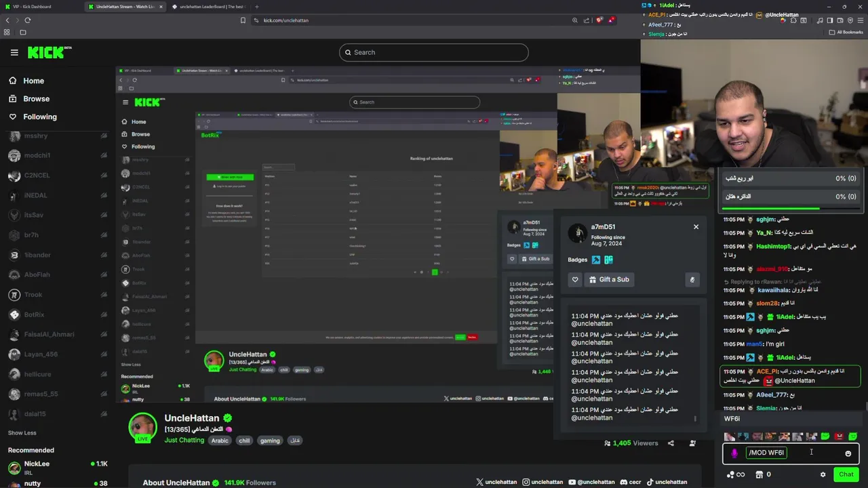Screen dimensions: 868x488
Task: Collapse following list with Show Less
Action: point(22,432)
